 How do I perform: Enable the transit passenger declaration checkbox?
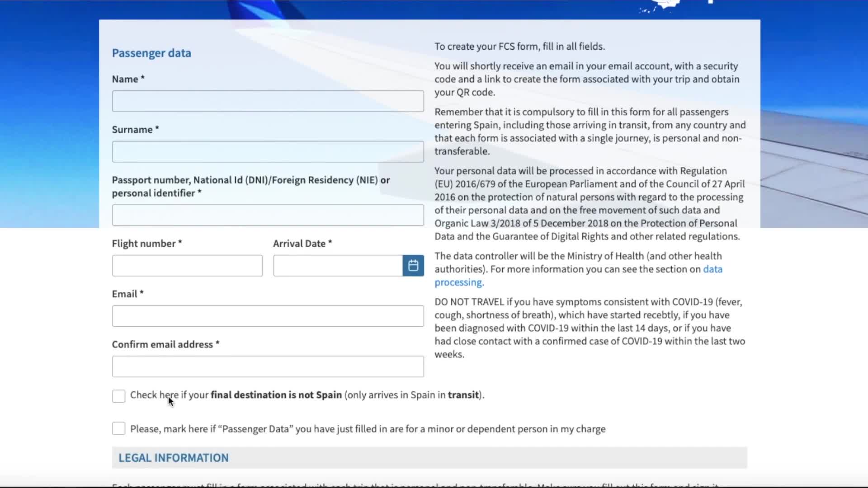pos(118,396)
